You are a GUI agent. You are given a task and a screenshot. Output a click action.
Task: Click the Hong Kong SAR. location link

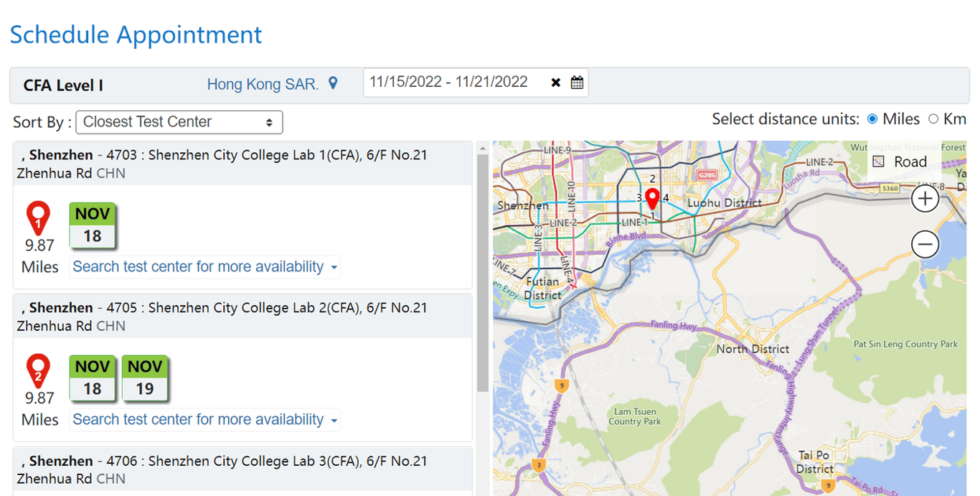coord(263,85)
